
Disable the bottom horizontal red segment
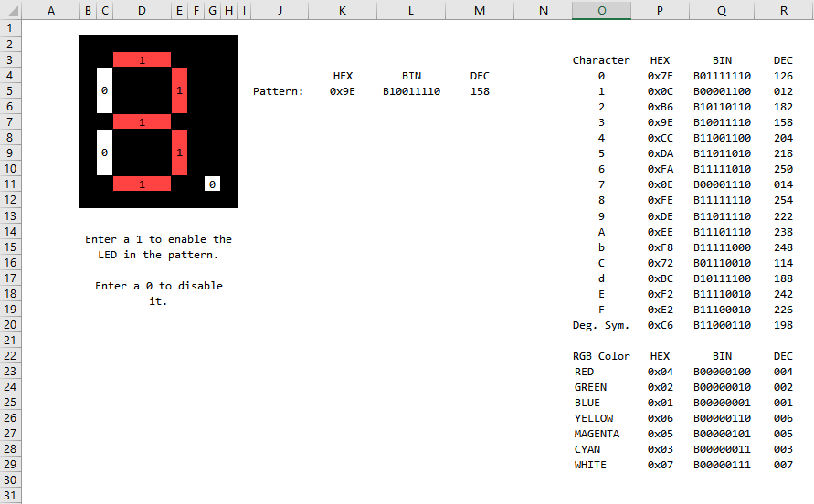pyautogui.click(x=142, y=184)
